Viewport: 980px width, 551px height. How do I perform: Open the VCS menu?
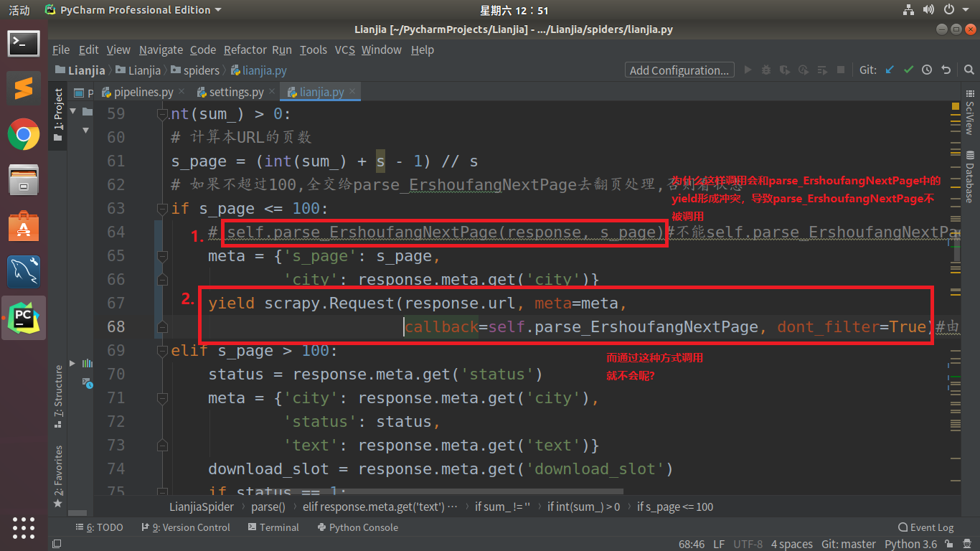click(x=344, y=50)
